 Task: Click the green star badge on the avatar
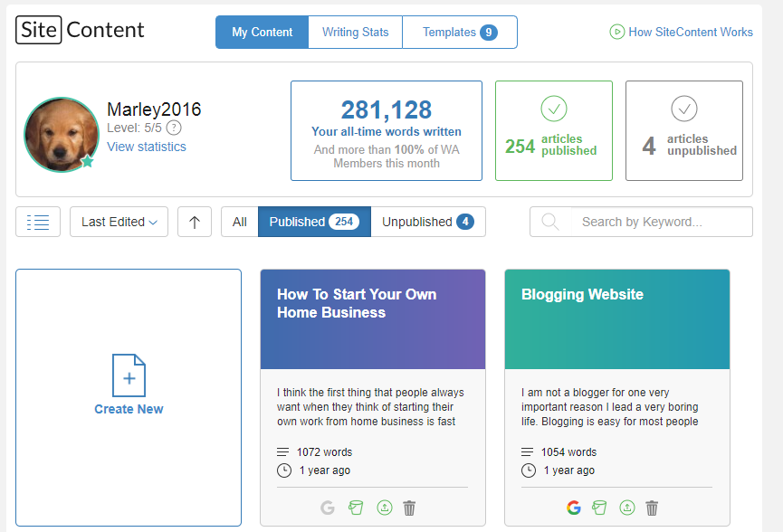tap(88, 161)
